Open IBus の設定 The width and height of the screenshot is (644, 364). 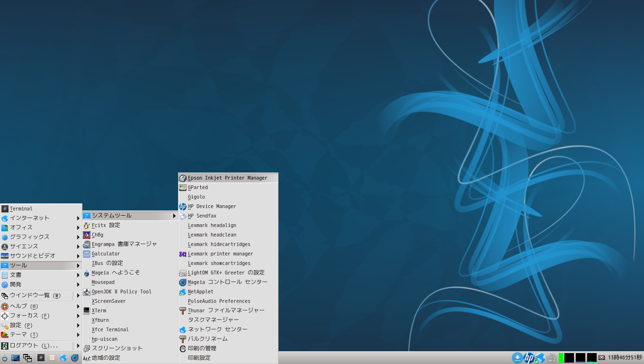130,263
